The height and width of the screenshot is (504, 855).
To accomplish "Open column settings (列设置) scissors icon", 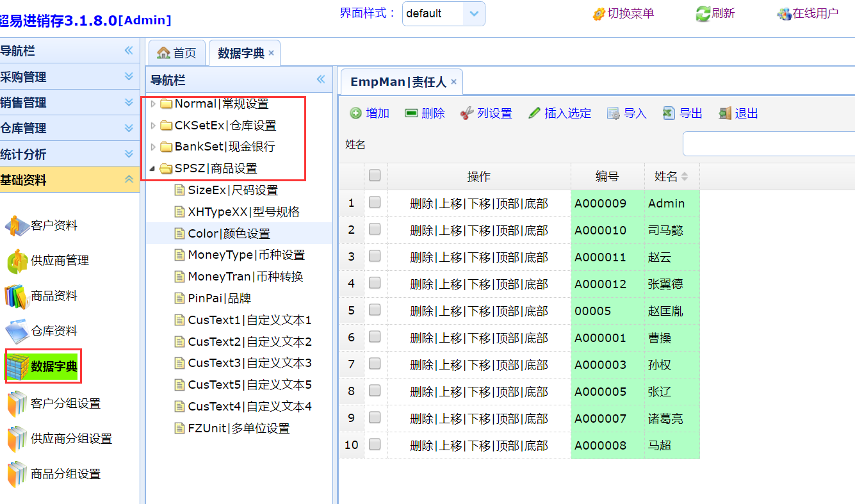I will [x=467, y=113].
